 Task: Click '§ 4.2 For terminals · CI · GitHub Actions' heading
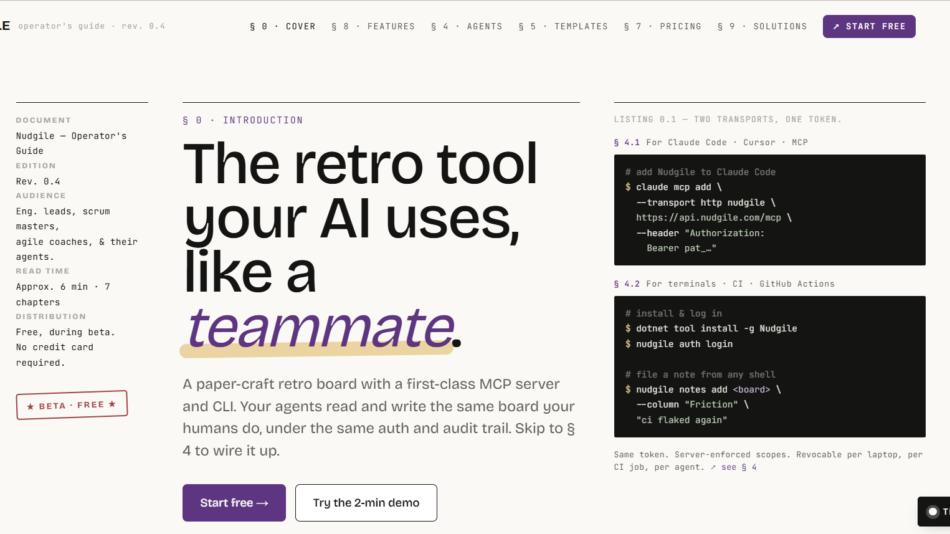tap(724, 284)
